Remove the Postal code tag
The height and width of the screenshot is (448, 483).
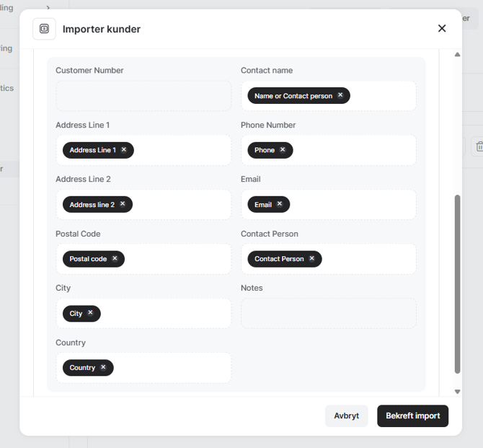coord(115,258)
